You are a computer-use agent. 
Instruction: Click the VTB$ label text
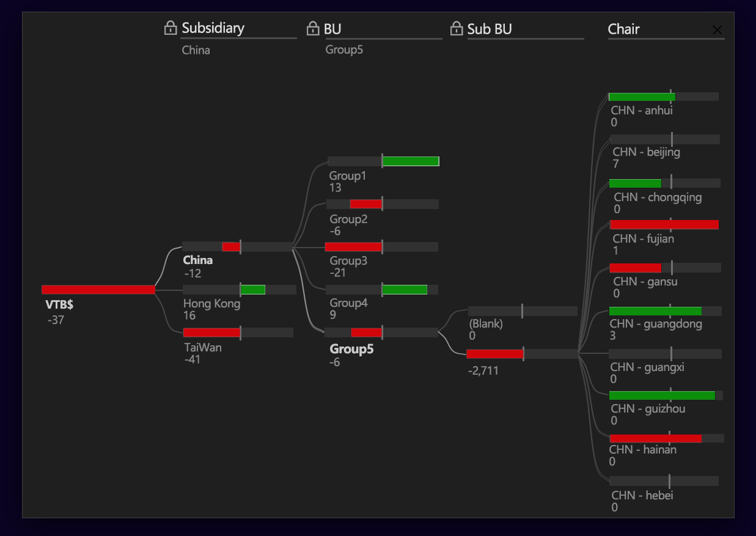59,305
